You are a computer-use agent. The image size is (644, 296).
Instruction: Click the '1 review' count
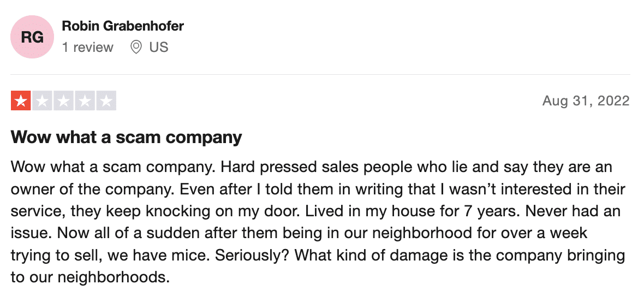87,48
